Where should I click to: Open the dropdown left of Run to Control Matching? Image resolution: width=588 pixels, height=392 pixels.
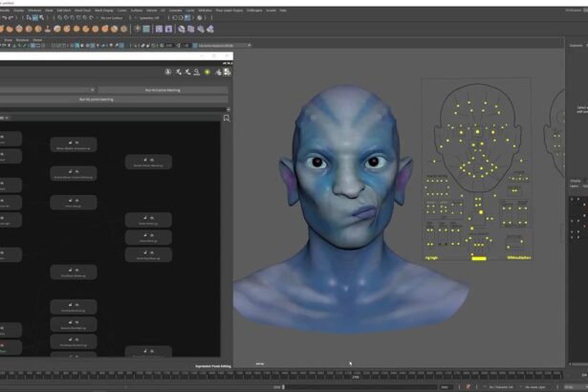[x=47, y=90]
